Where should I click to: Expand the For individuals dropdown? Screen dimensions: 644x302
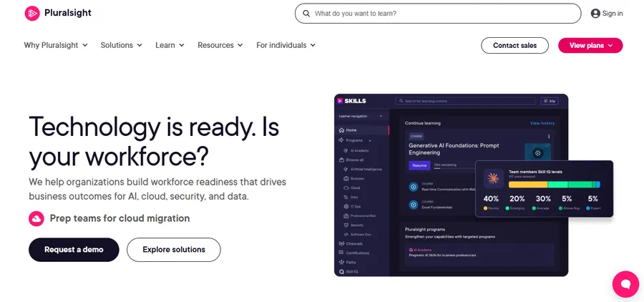pyautogui.click(x=286, y=45)
